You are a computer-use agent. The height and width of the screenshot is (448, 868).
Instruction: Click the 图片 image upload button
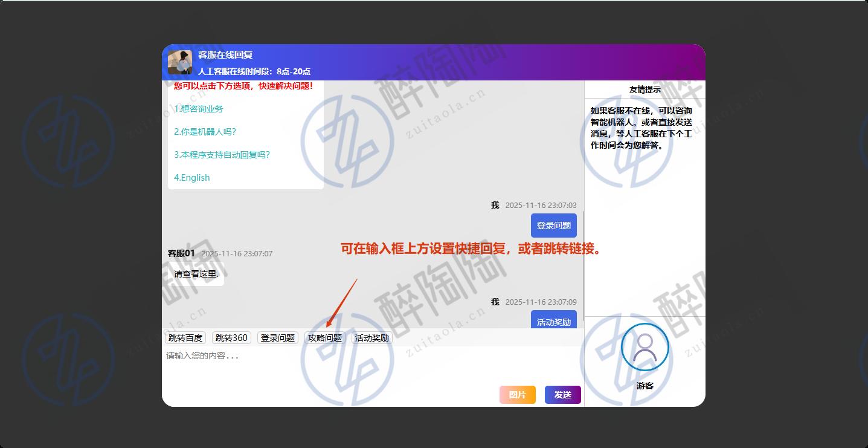pos(517,395)
